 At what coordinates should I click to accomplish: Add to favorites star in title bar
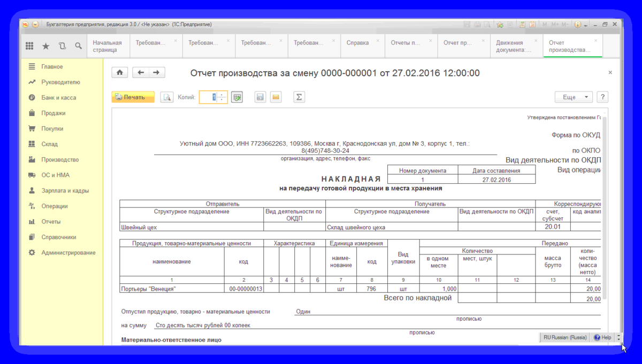coord(500,25)
